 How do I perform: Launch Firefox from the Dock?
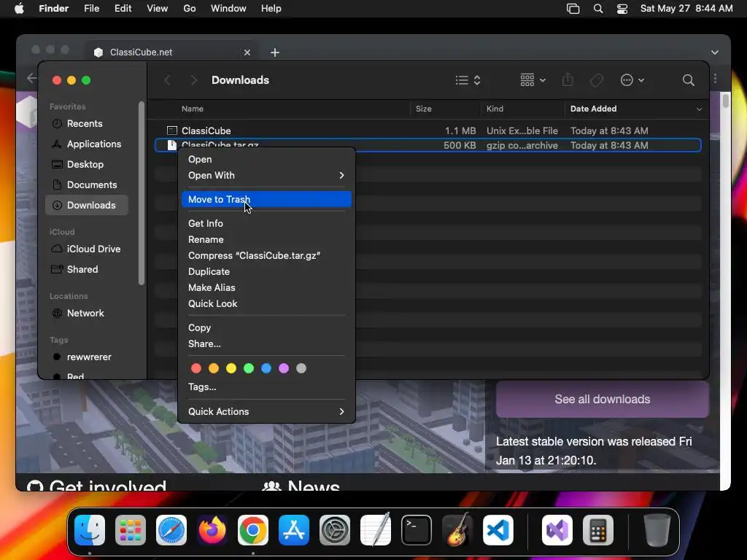pyautogui.click(x=212, y=530)
